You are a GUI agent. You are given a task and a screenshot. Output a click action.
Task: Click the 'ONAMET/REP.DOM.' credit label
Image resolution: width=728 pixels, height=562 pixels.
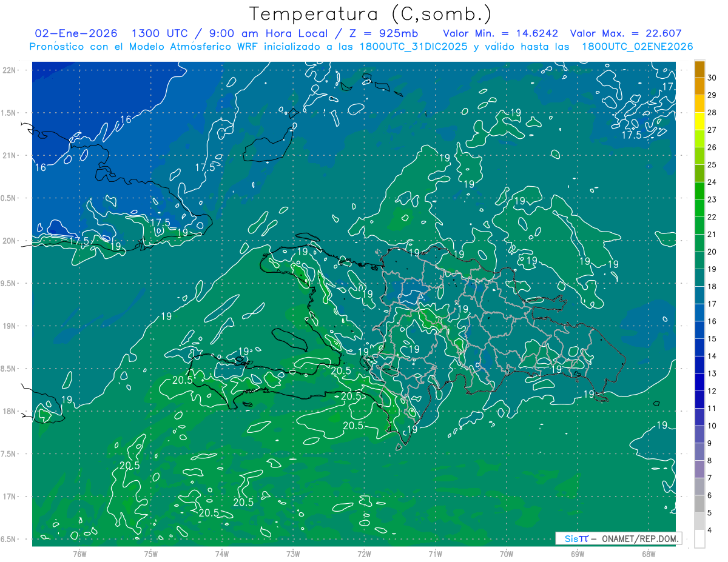[641, 538]
